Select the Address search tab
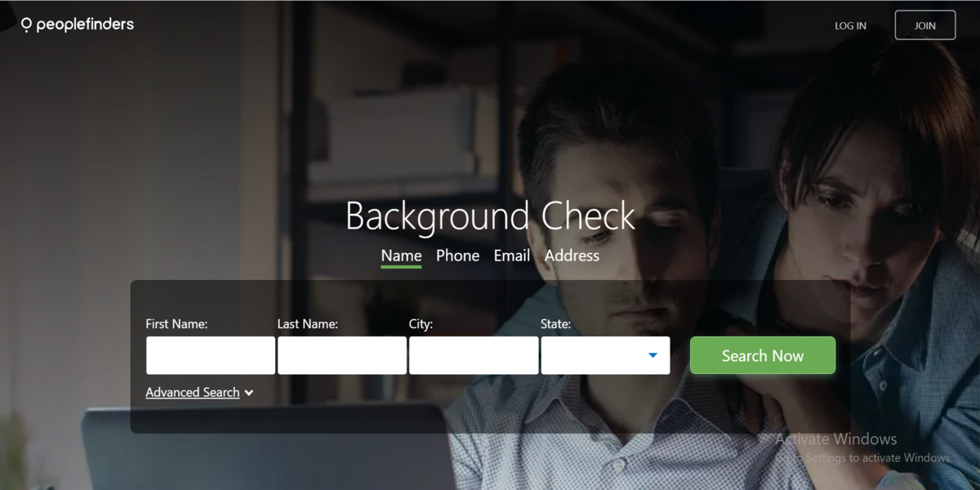The width and height of the screenshot is (980, 490). [572, 256]
